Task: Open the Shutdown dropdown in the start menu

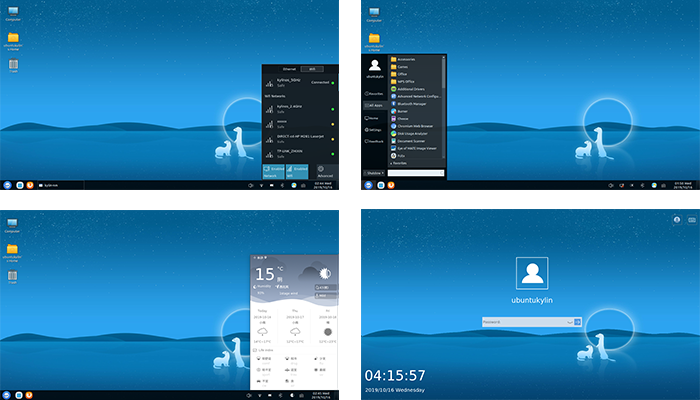Action: pos(375,172)
